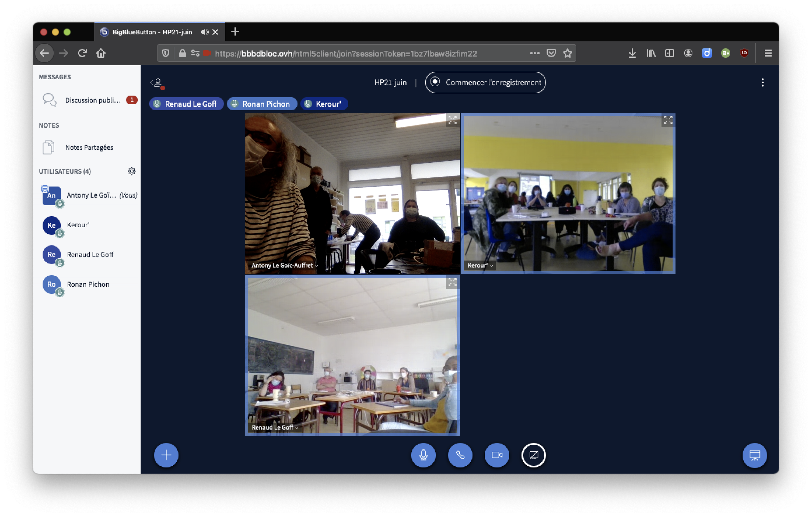
Task: Fullscreen Kerour' webcam video
Action: coord(668,120)
